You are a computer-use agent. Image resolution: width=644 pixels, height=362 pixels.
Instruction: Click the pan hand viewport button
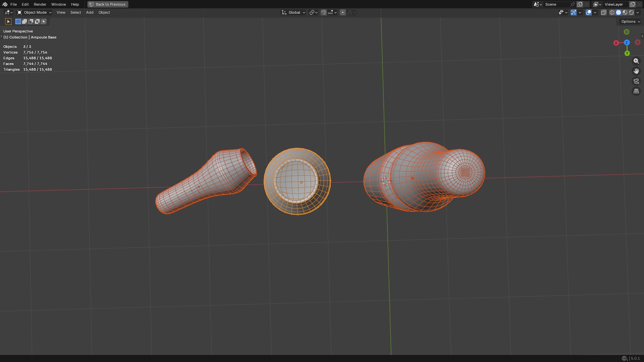pyautogui.click(x=636, y=71)
